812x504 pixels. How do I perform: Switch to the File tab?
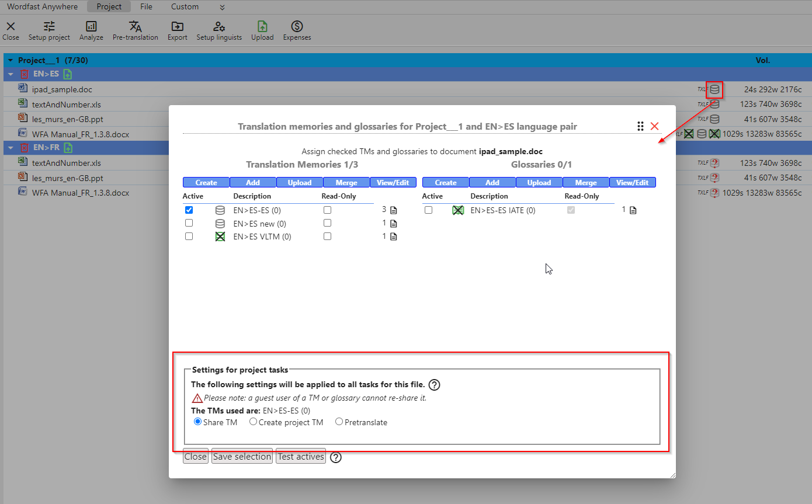pos(146,7)
